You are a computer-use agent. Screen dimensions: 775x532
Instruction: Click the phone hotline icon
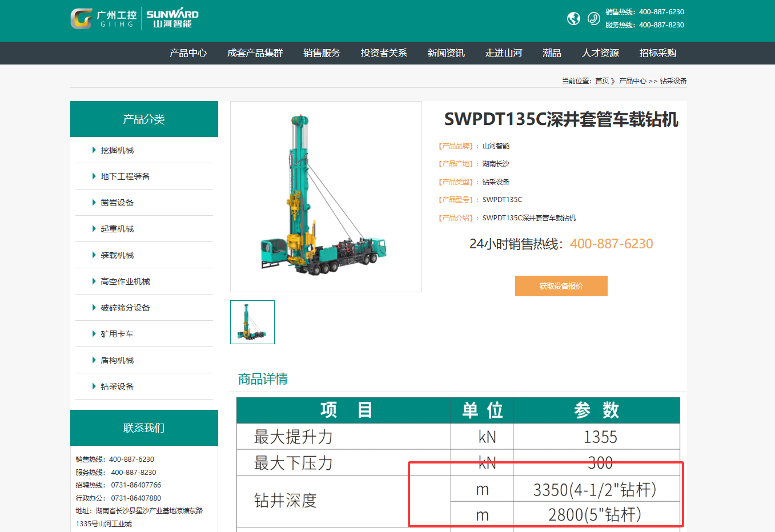click(594, 19)
